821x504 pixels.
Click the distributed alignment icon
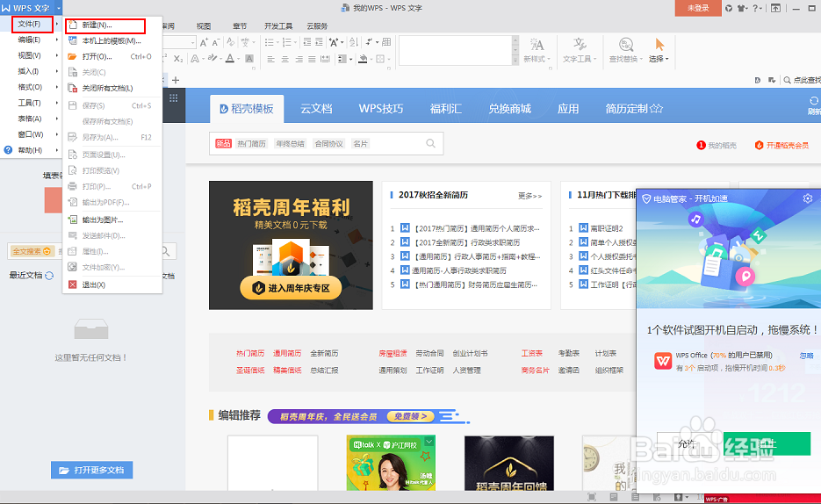tap(325, 59)
